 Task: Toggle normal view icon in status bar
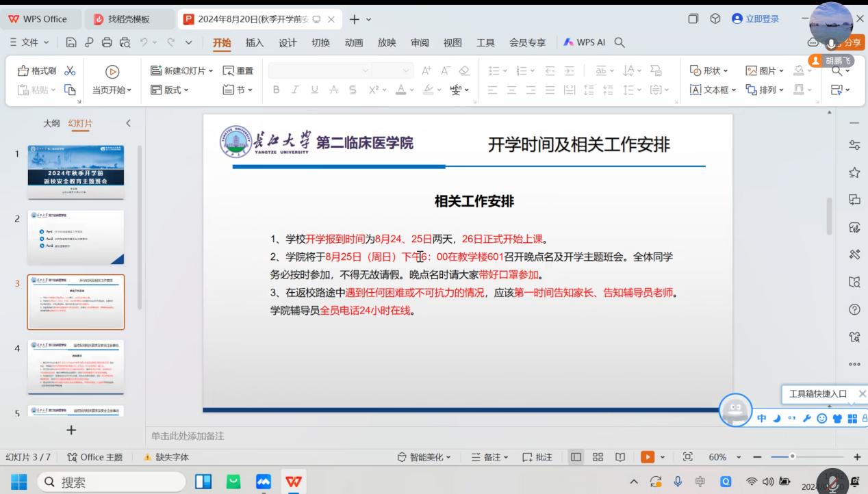(x=576, y=457)
